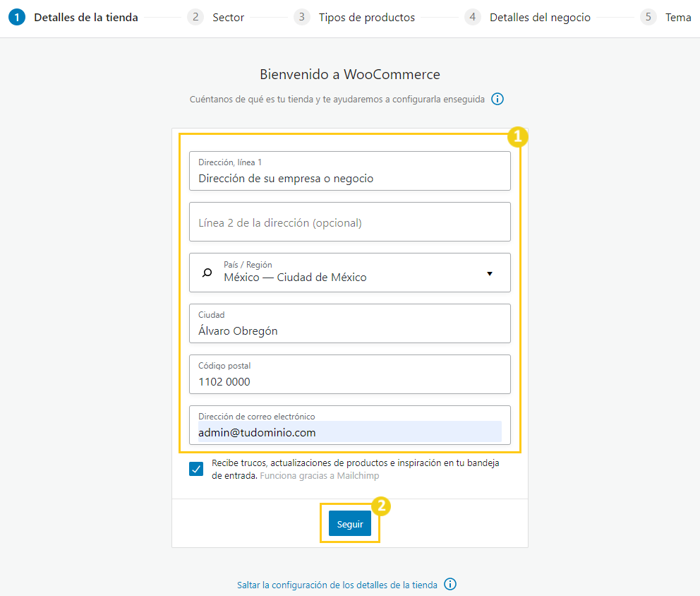The width and height of the screenshot is (700, 596).
Task: Focus the Ciudad input field
Action: (x=349, y=323)
